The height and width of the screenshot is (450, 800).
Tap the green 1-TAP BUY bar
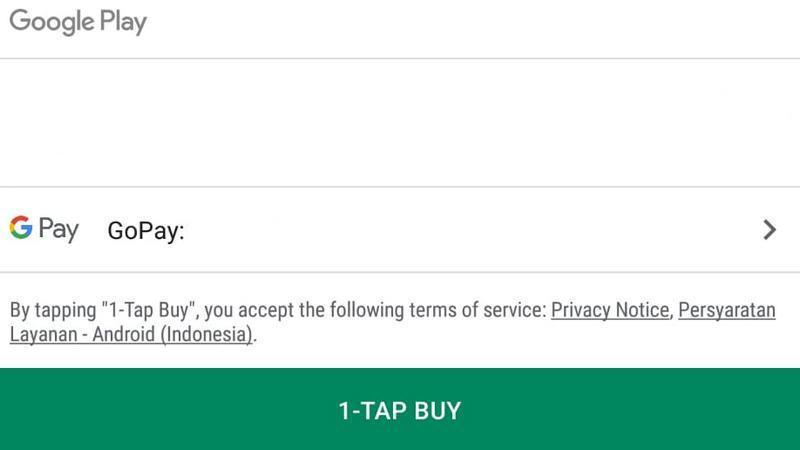(x=400, y=409)
